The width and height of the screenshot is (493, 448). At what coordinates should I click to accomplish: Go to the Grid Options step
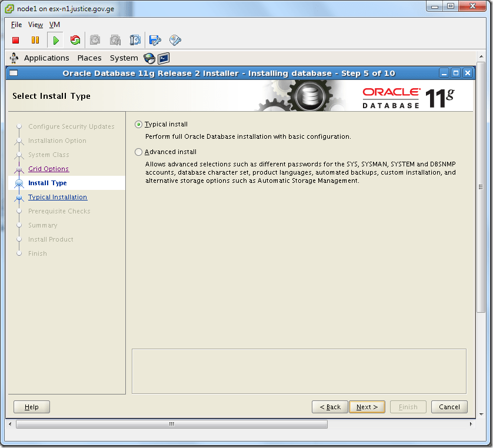(x=48, y=169)
